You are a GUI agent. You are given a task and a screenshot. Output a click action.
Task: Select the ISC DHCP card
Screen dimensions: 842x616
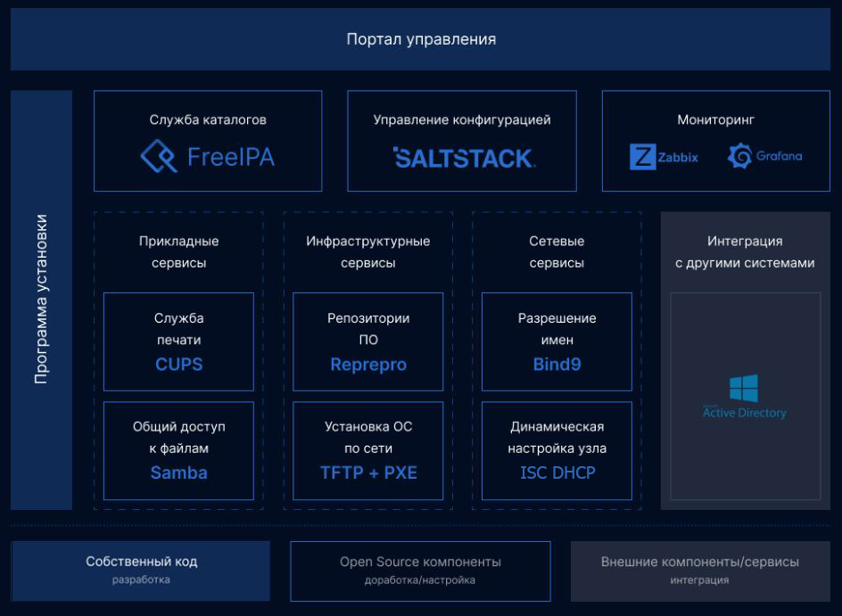(x=557, y=451)
